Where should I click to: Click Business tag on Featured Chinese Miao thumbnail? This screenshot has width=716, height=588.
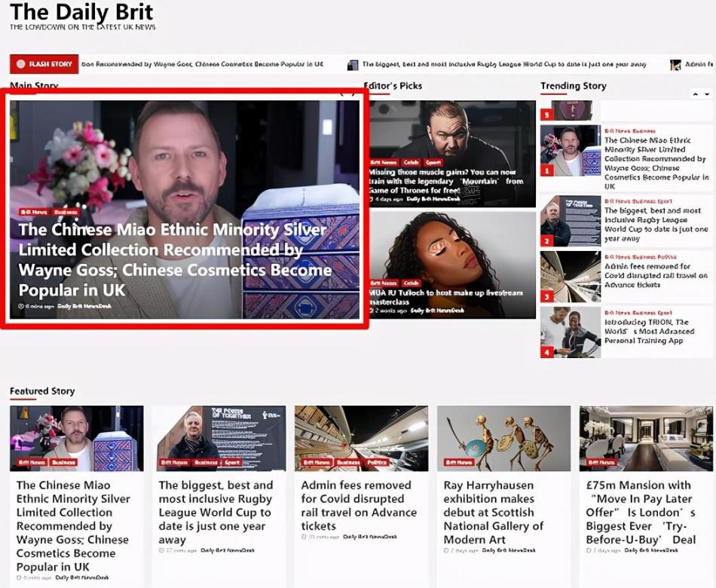[x=63, y=462]
